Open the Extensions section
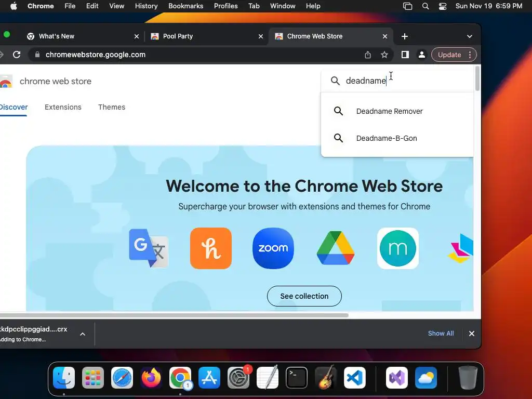This screenshot has width=532, height=399. (x=63, y=107)
